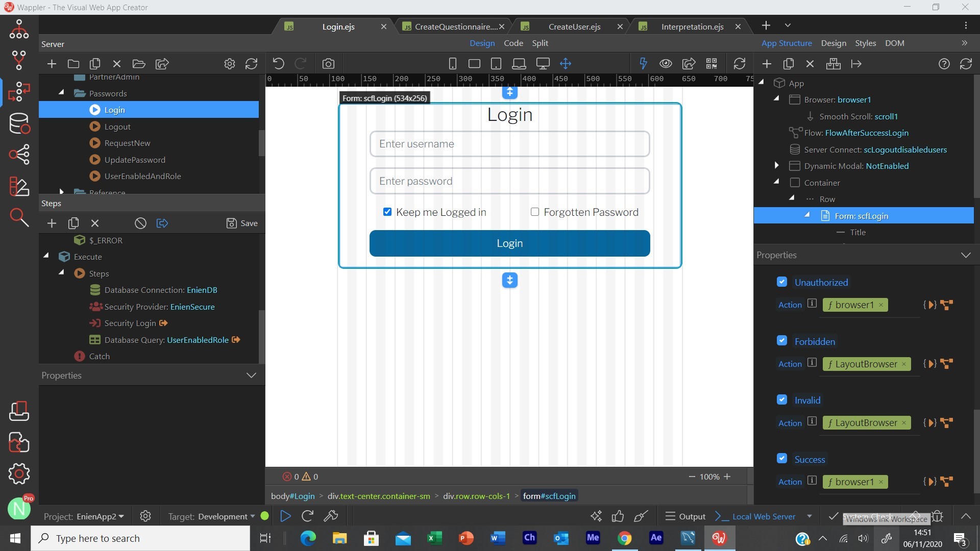980x551 pixels.
Task: Toggle the eye preview icon
Action: (666, 64)
